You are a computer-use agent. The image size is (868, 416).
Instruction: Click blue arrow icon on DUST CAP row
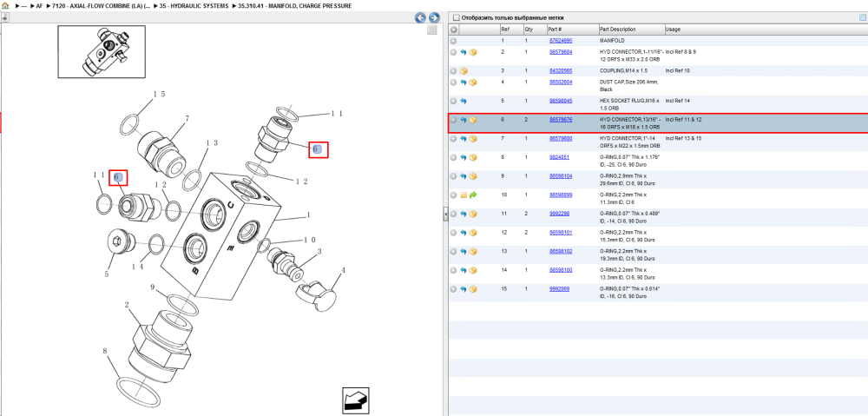pyautogui.click(x=464, y=82)
